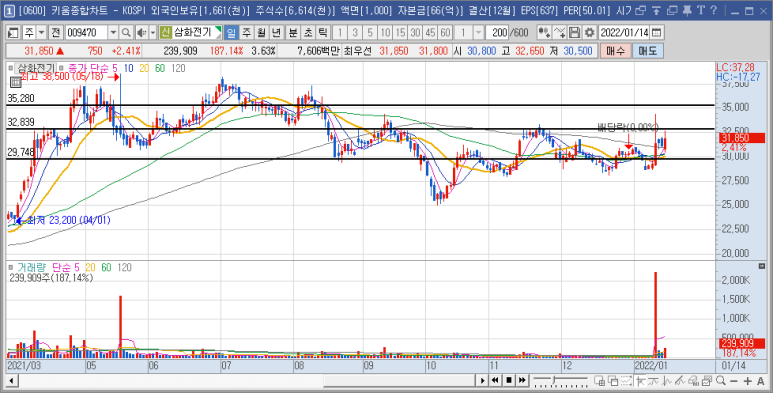Viewport: 773px width, 393px height.
Task: Select the 주 (weekly) period button
Action: point(246,33)
